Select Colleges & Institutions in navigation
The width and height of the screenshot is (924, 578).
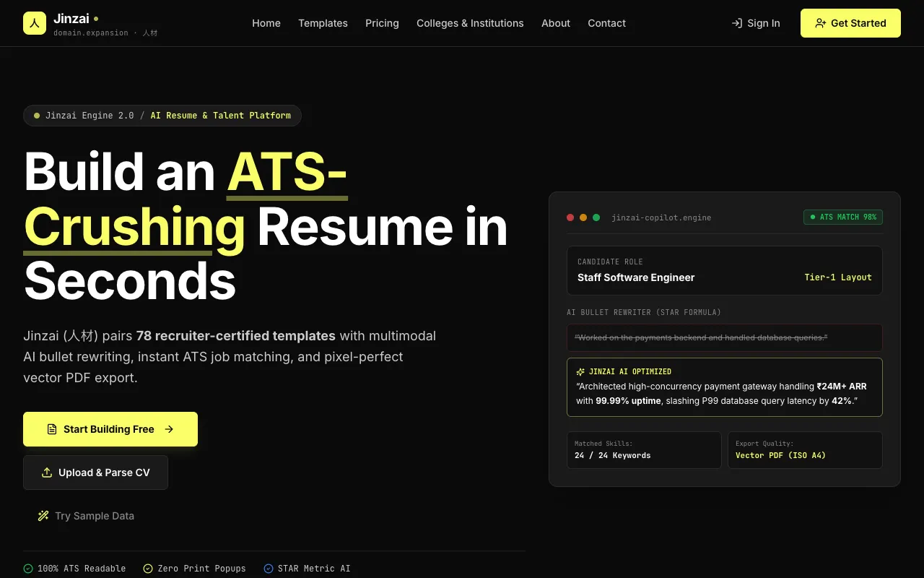pyautogui.click(x=470, y=23)
